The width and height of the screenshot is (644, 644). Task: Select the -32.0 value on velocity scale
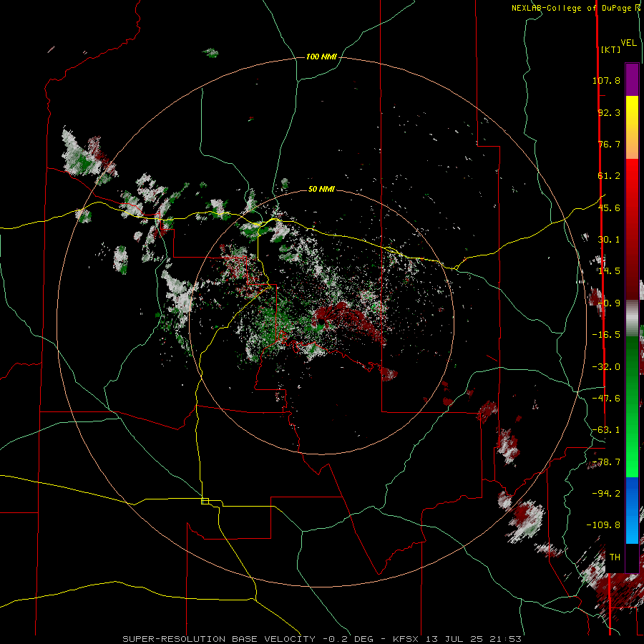(606, 367)
